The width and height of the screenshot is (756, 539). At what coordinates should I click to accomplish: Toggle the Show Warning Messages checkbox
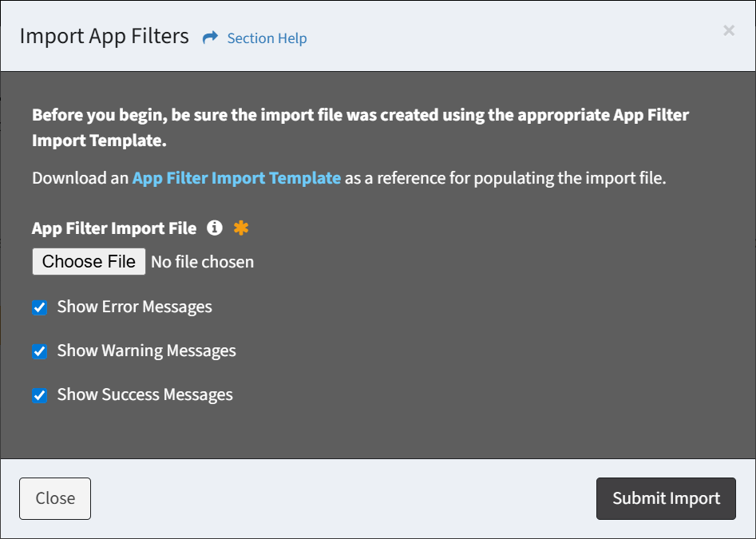(40, 351)
